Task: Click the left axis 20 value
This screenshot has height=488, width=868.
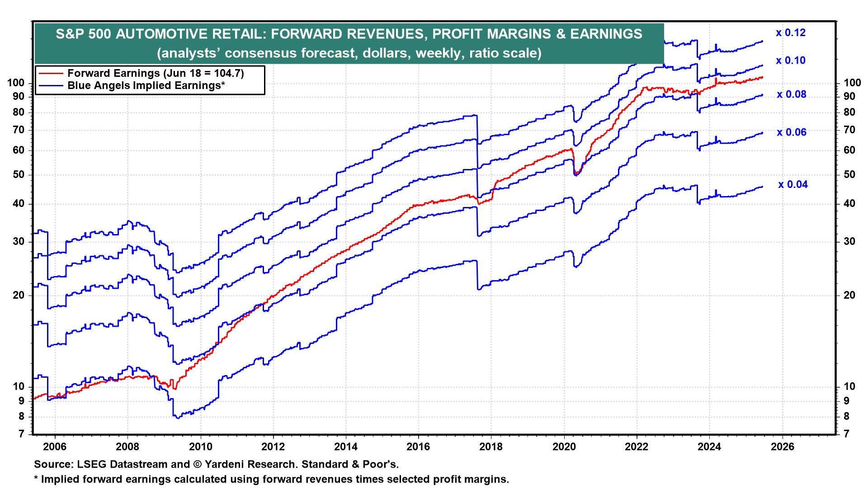Action: coord(19,296)
